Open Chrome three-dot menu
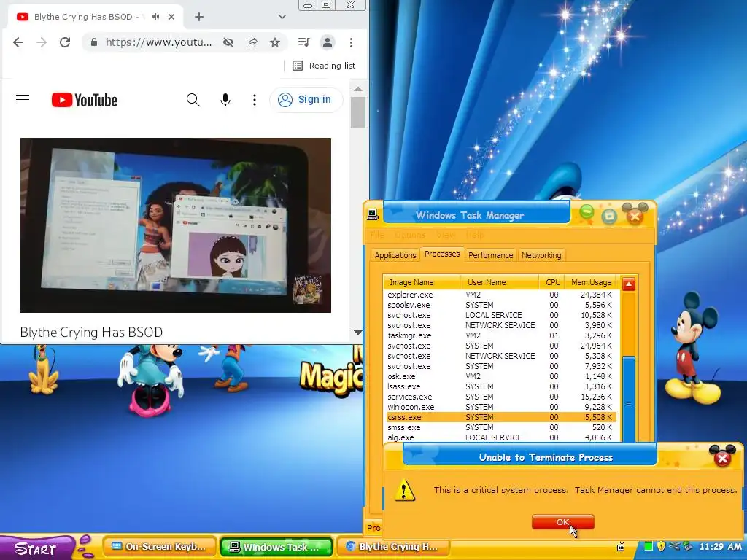This screenshot has height=560, width=747. [351, 42]
